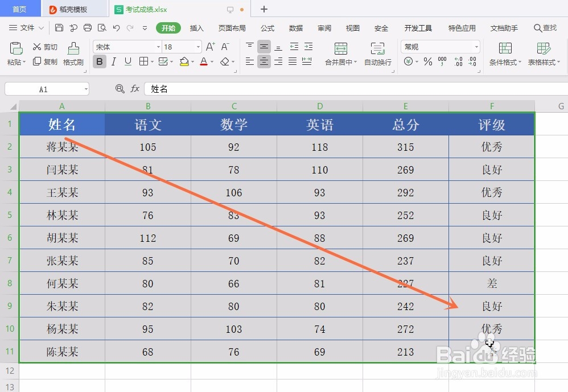Click the eraser clear icon
This screenshot has width=568, height=392.
pyautogui.click(x=225, y=61)
